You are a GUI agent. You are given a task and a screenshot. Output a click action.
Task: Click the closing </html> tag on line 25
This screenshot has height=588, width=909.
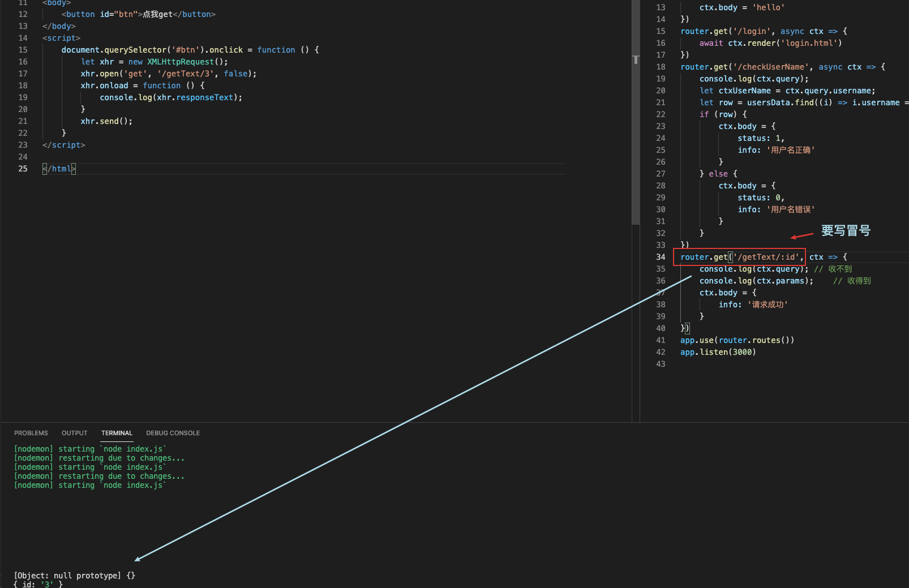[x=59, y=169]
